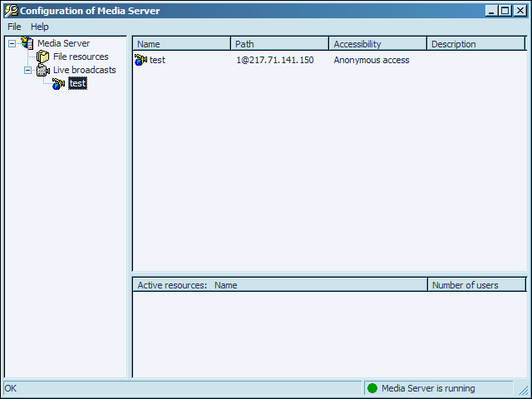
Task: Collapse the Live broadcasts tree node
Action: tap(27, 70)
